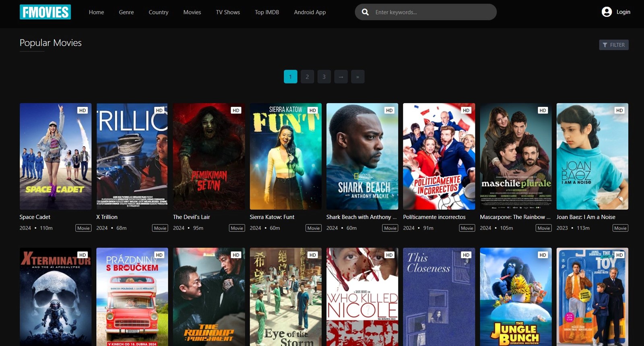Click Sierra Katow: Funt title link
The width and height of the screenshot is (644, 346).
pos(272,217)
